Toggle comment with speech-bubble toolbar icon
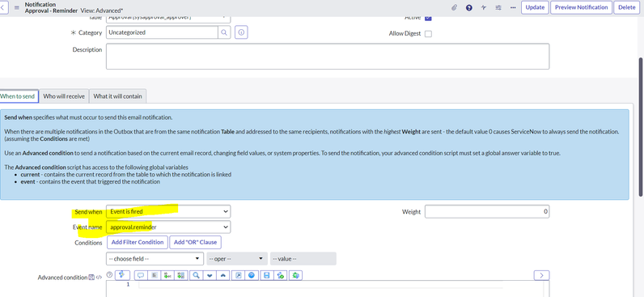The height and width of the screenshot is (297, 644). point(141,275)
